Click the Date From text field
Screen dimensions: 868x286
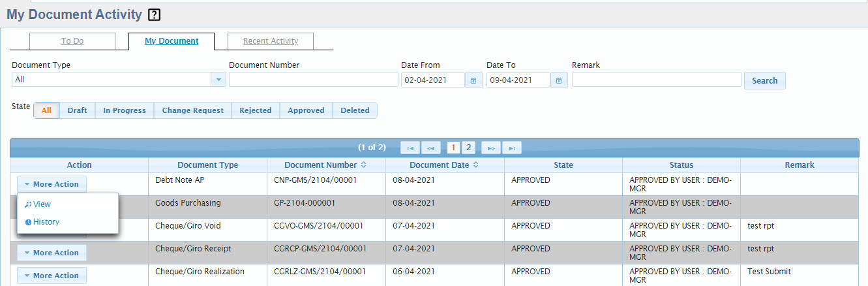tap(433, 80)
